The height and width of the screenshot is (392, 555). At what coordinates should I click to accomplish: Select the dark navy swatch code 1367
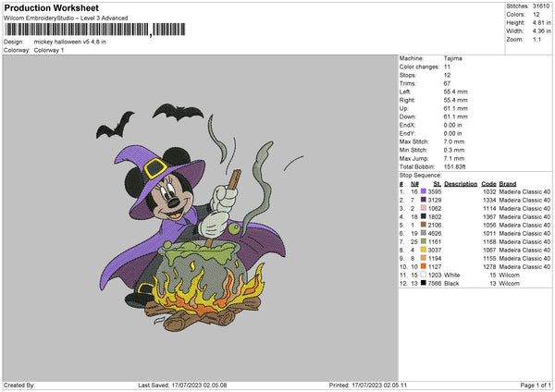pyautogui.click(x=424, y=216)
